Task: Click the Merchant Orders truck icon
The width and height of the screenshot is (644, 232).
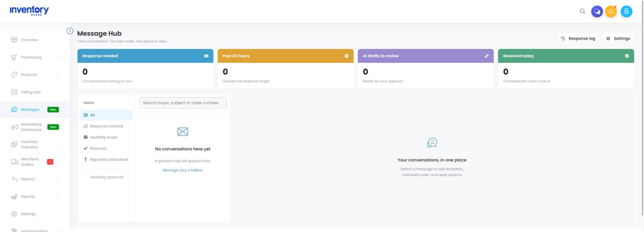Action: tap(14, 162)
